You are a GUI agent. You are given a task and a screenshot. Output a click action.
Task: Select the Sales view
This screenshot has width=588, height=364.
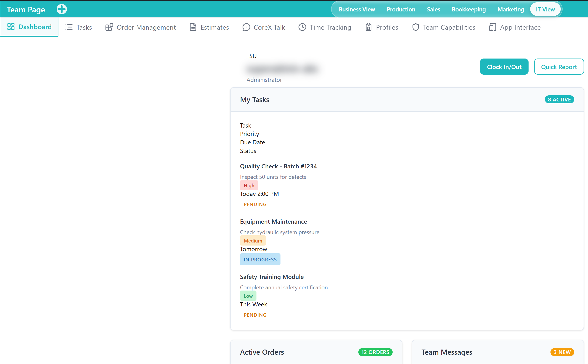point(433,9)
